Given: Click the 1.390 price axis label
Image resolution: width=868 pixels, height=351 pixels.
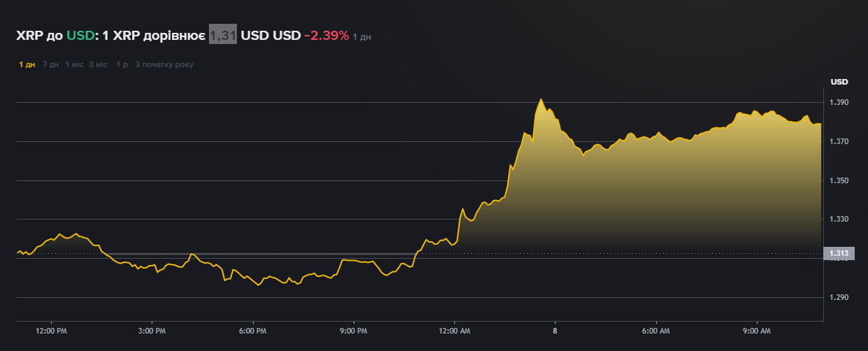Looking at the screenshot, I should [839, 103].
